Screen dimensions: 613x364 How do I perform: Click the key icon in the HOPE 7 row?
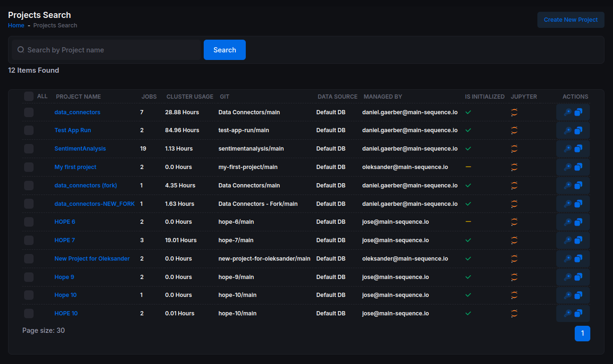[x=568, y=240]
